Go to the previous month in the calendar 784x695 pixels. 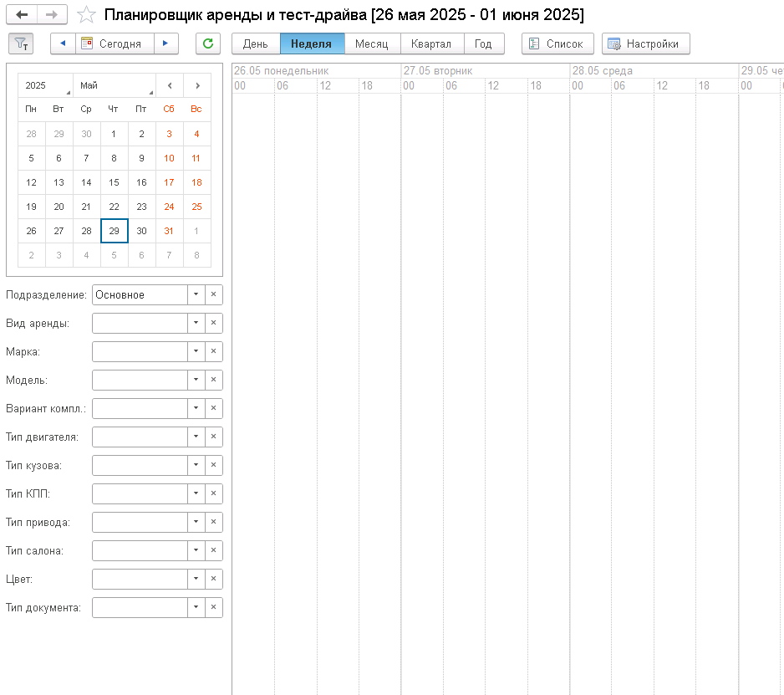coord(170,85)
